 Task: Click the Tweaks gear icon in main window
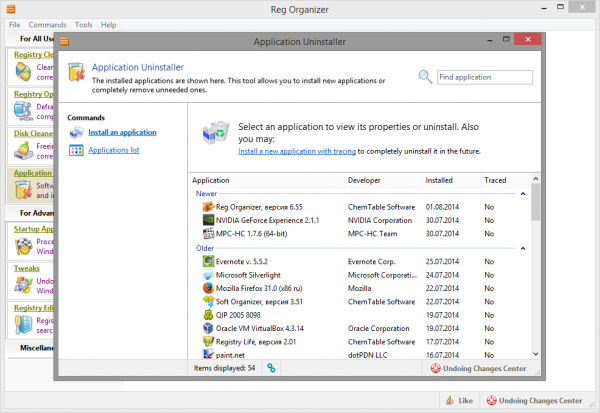click(23, 286)
